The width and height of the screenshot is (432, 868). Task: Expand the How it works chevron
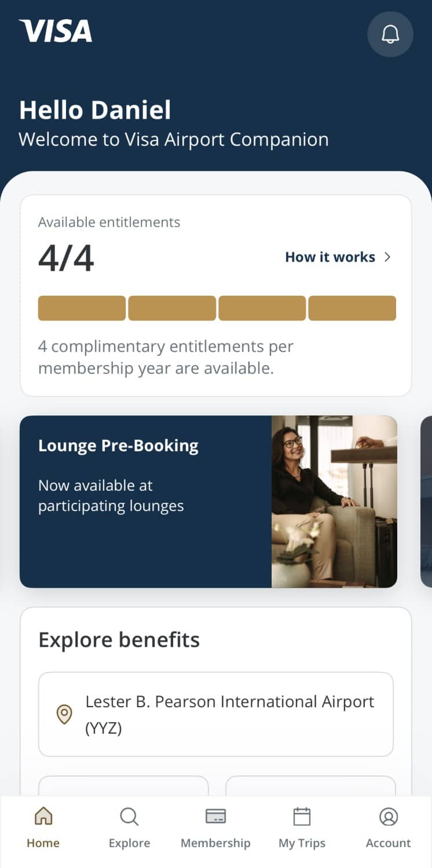coord(388,257)
